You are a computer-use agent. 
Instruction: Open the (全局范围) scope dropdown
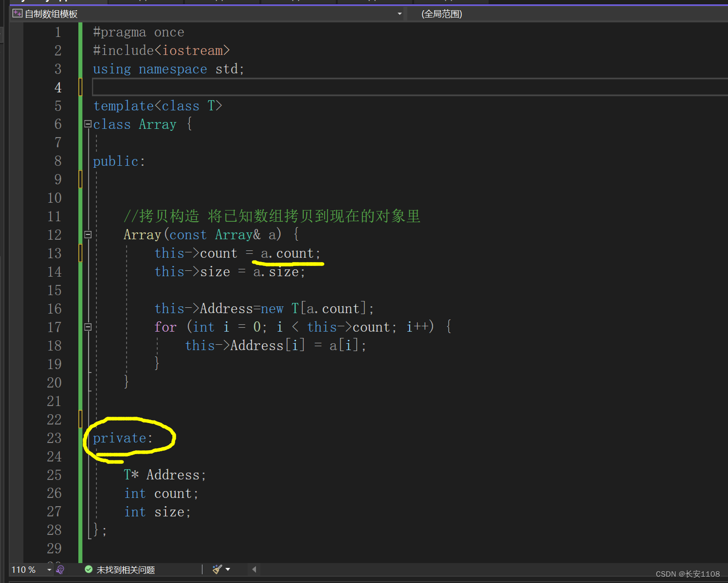pos(567,14)
